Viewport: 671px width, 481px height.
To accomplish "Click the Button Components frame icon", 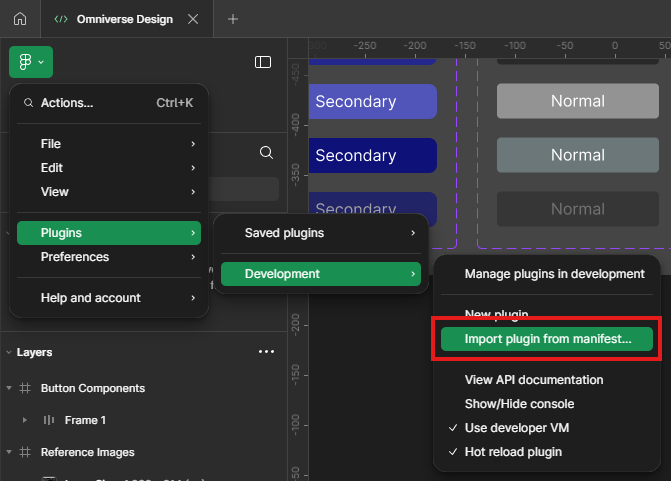I will click(x=25, y=388).
